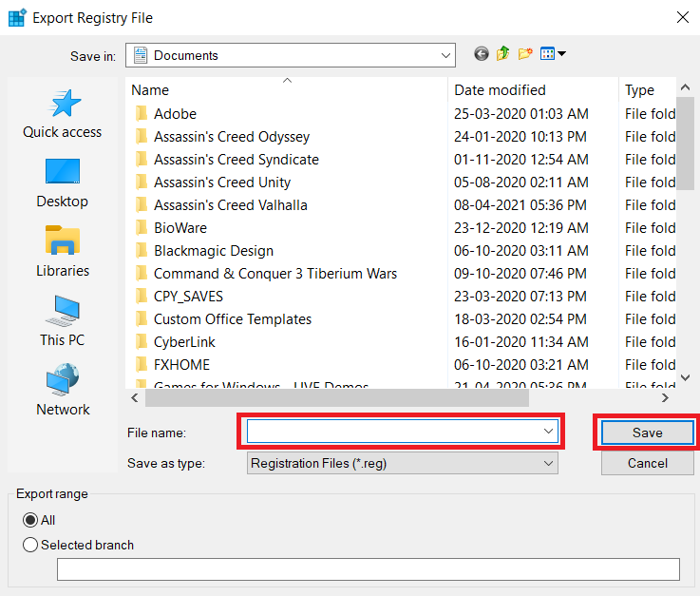Choose Selected branch export range
This screenshot has height=596, width=700.
30,545
